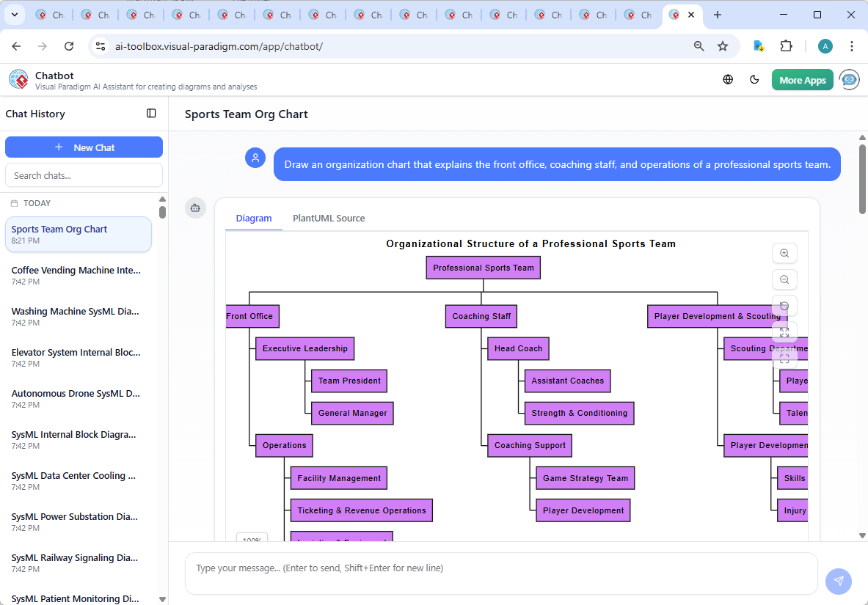This screenshot has height=605, width=868.
Task: Bookmark the page with the star icon
Action: 723,45
